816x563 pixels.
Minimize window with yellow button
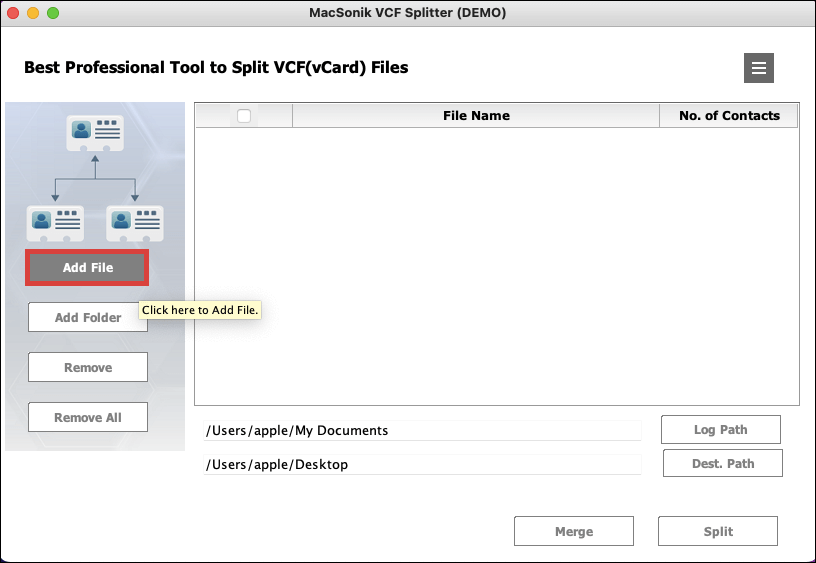(x=33, y=13)
